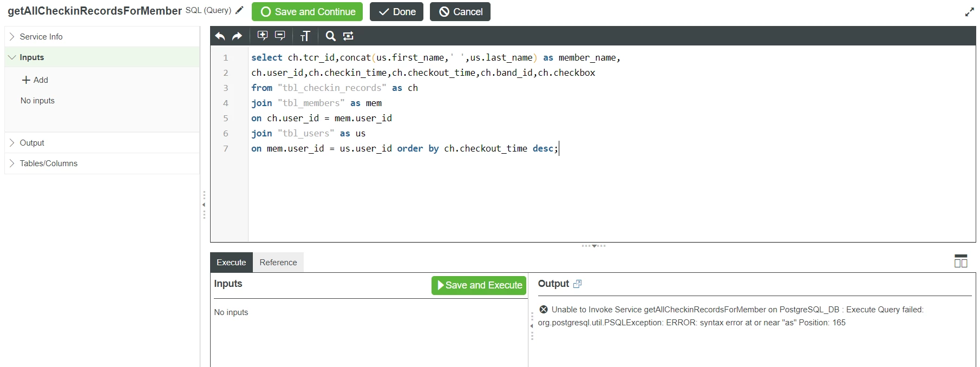Viewport: 980px width, 367px height.
Task: Click the fullscreen expand arrows icon
Action: [969, 12]
